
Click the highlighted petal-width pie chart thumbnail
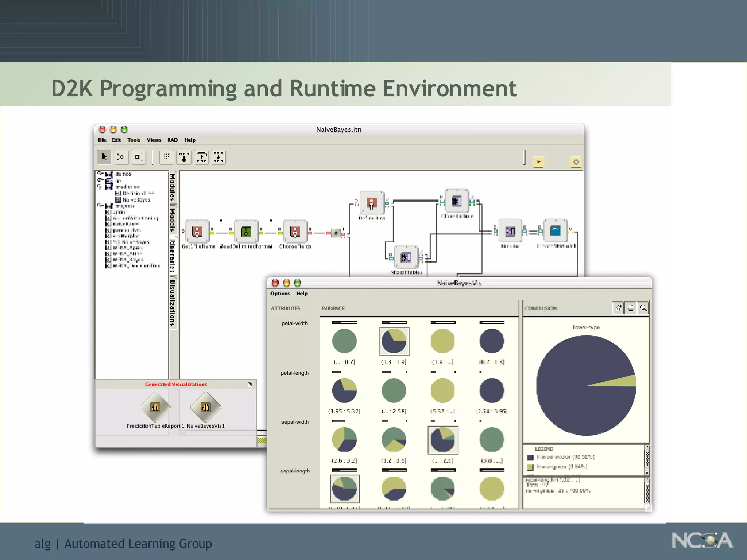394,341
